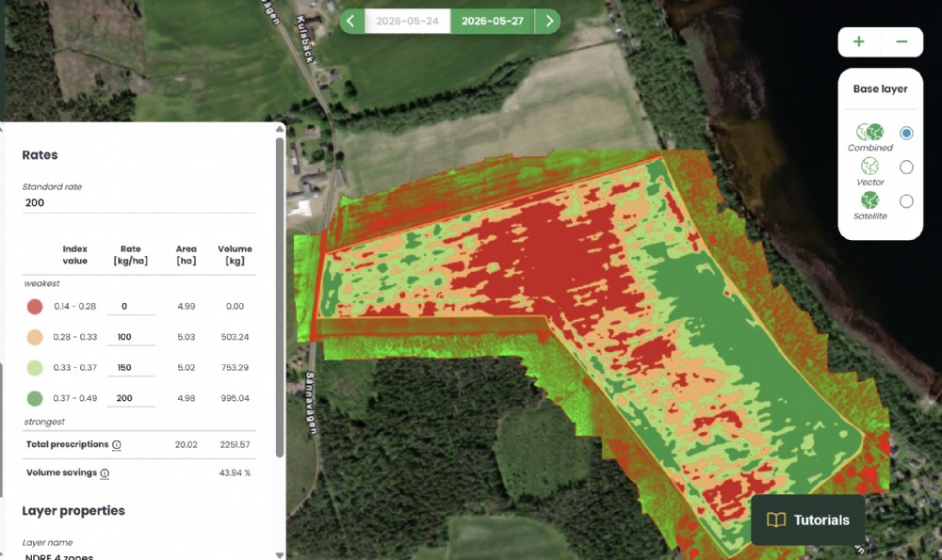The height and width of the screenshot is (560, 942).
Task: Zoom in the map with plus button
Action: click(x=859, y=41)
